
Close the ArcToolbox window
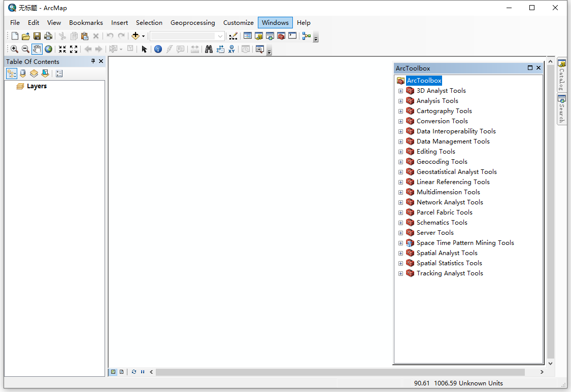pyautogui.click(x=539, y=67)
